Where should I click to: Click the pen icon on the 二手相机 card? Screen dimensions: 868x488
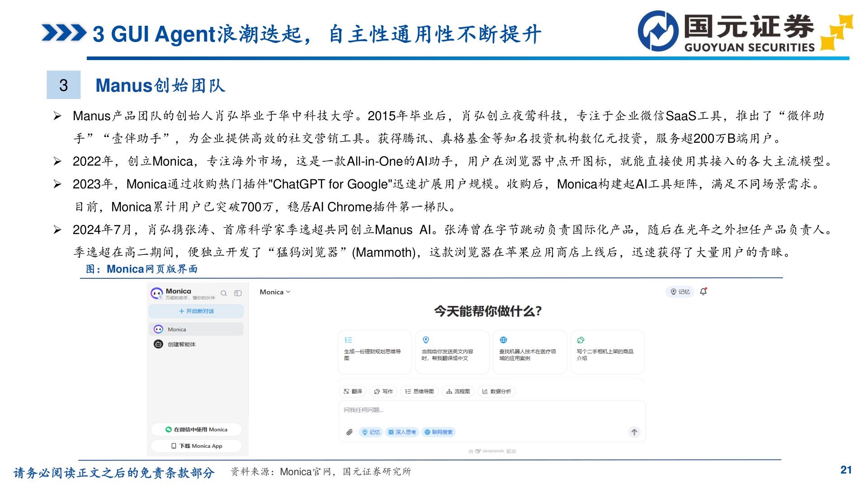pyautogui.click(x=581, y=340)
